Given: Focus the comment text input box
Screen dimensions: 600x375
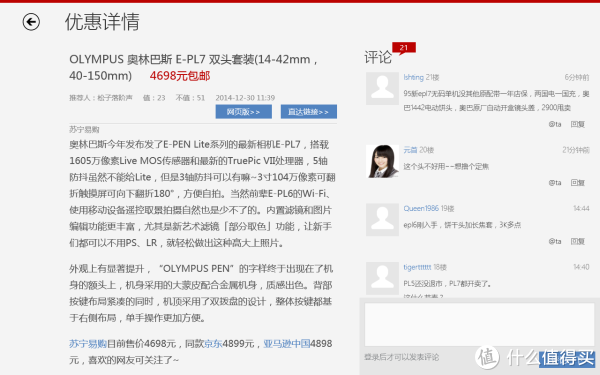Looking at the screenshot, I should (479, 325).
